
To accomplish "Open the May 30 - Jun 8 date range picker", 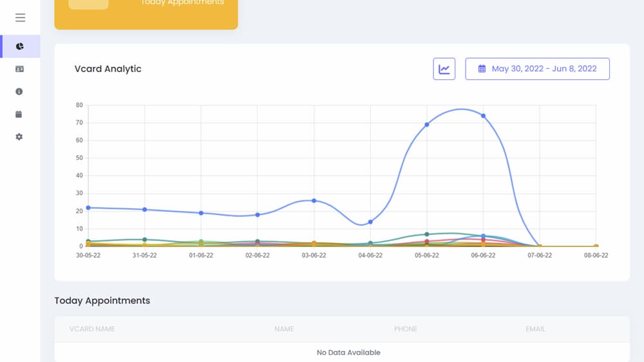I will (537, 69).
